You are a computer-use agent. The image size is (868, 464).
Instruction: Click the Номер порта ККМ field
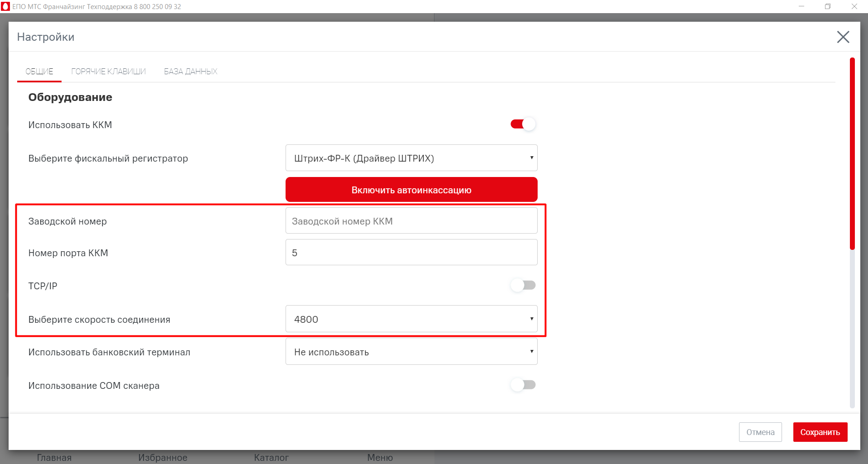tap(411, 253)
